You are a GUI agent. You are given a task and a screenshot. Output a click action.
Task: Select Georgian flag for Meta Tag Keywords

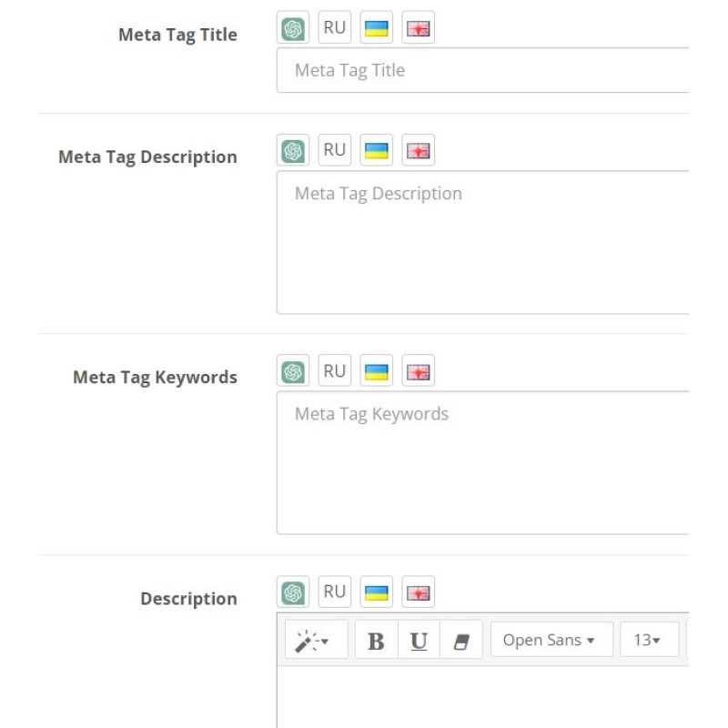[418, 369]
